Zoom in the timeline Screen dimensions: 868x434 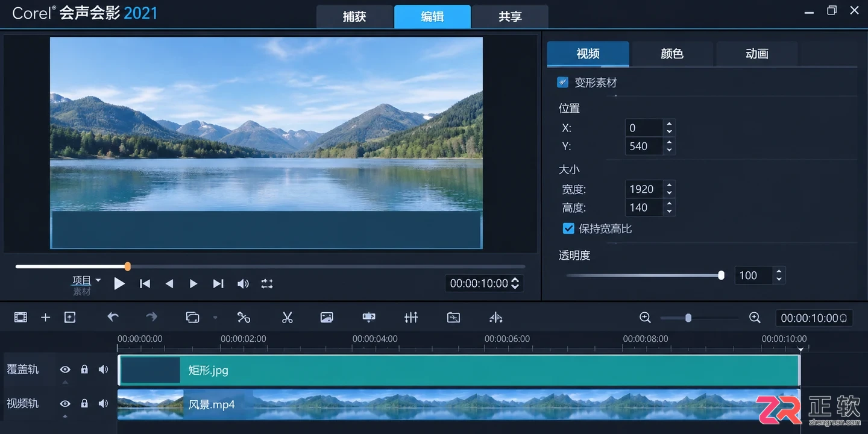[x=755, y=318]
